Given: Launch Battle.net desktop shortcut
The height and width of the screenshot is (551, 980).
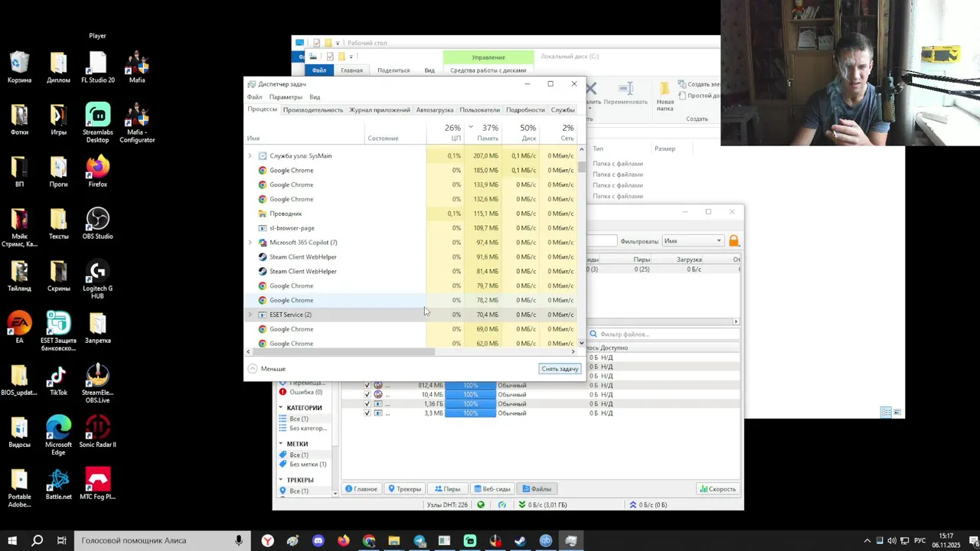Looking at the screenshot, I should point(58,484).
